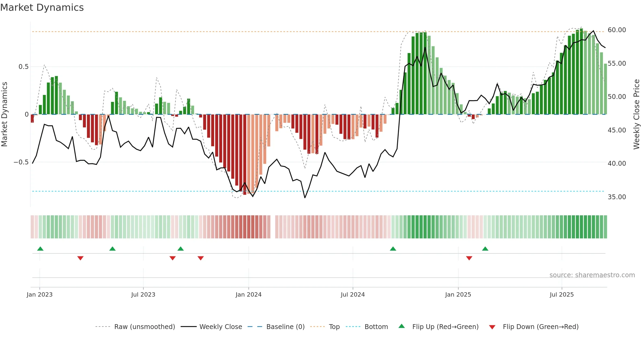This screenshot has height=362, width=644.
Task: Click the Jan 2024 axis label
Action: point(249,294)
